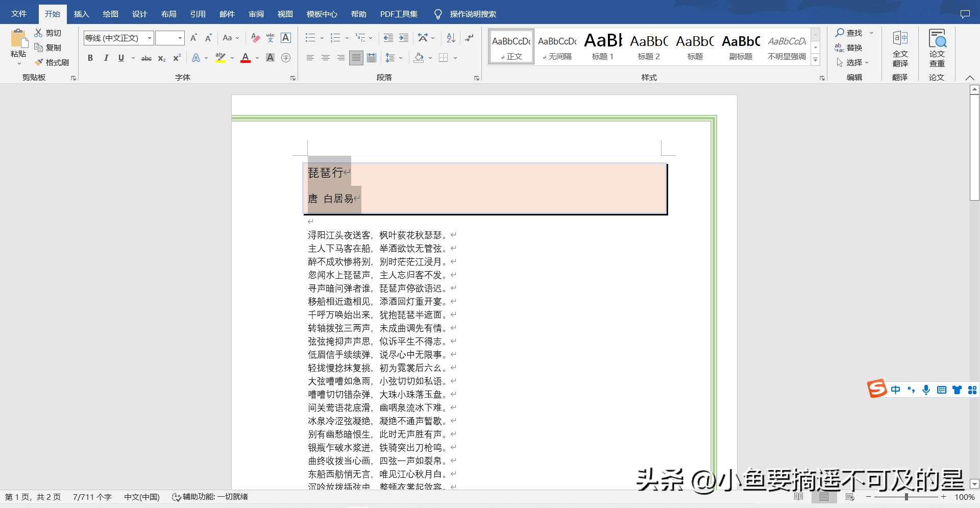The width and height of the screenshot is (980, 508).
Task: Open full-text translation (全文翻译)
Action: [900, 48]
